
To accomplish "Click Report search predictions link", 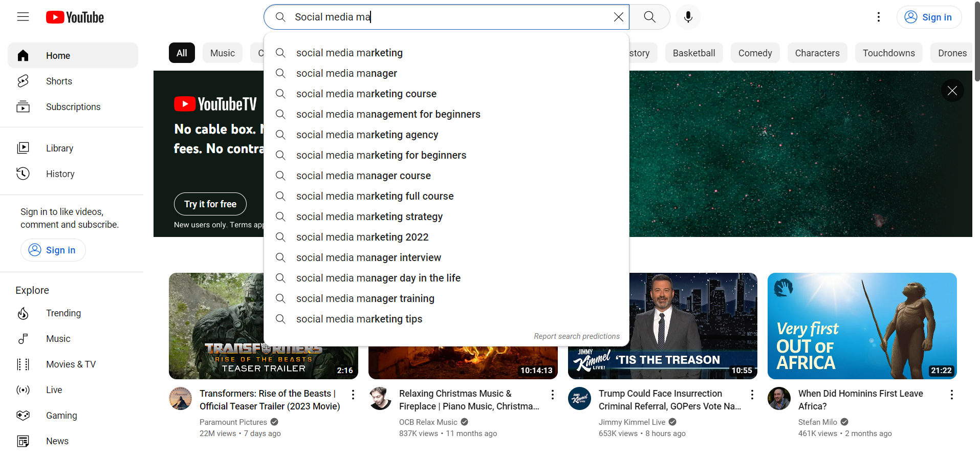I will point(577,336).
